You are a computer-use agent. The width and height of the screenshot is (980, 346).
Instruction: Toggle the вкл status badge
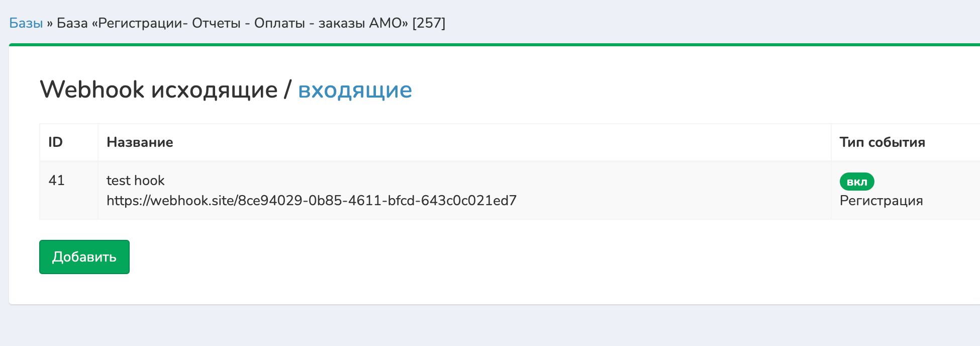click(857, 182)
